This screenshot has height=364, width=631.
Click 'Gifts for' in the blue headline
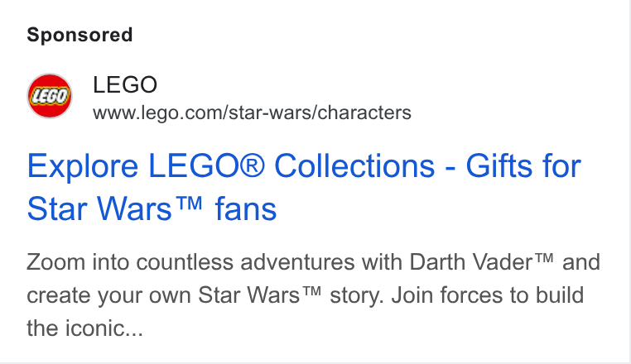pos(523,165)
